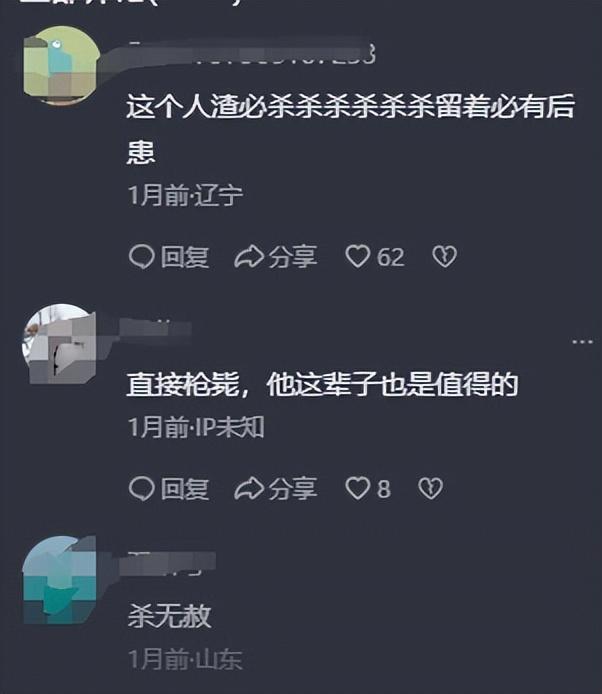Like the comment with 62 likes

(x=357, y=257)
